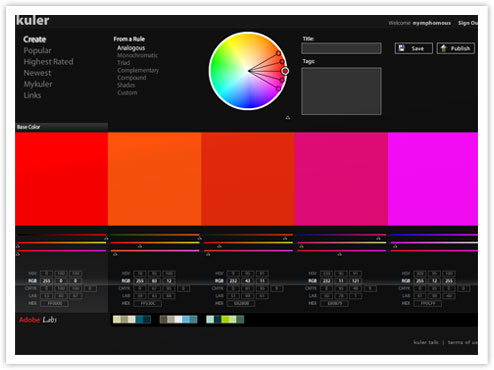Open the Newest themes section
Image resolution: width=494 pixels, height=370 pixels.
pyautogui.click(x=37, y=73)
